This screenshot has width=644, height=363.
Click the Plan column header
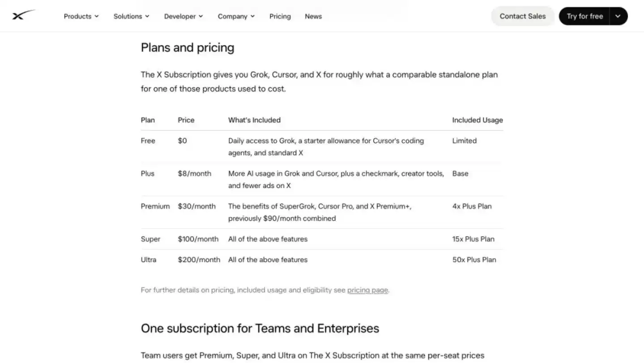coord(148,120)
